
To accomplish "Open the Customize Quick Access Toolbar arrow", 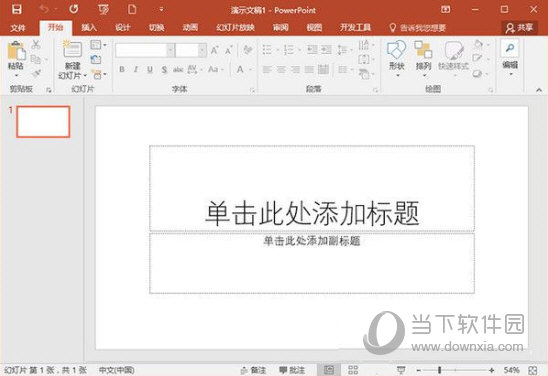I will click(161, 9).
